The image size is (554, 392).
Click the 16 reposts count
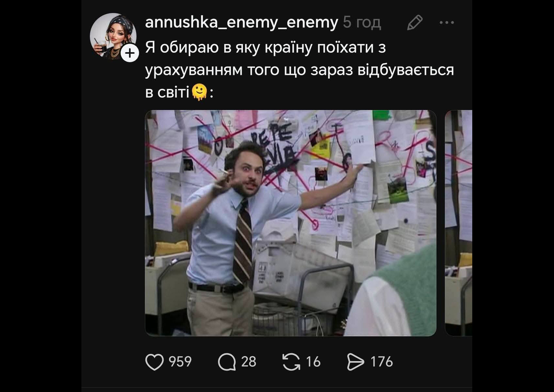tap(313, 362)
